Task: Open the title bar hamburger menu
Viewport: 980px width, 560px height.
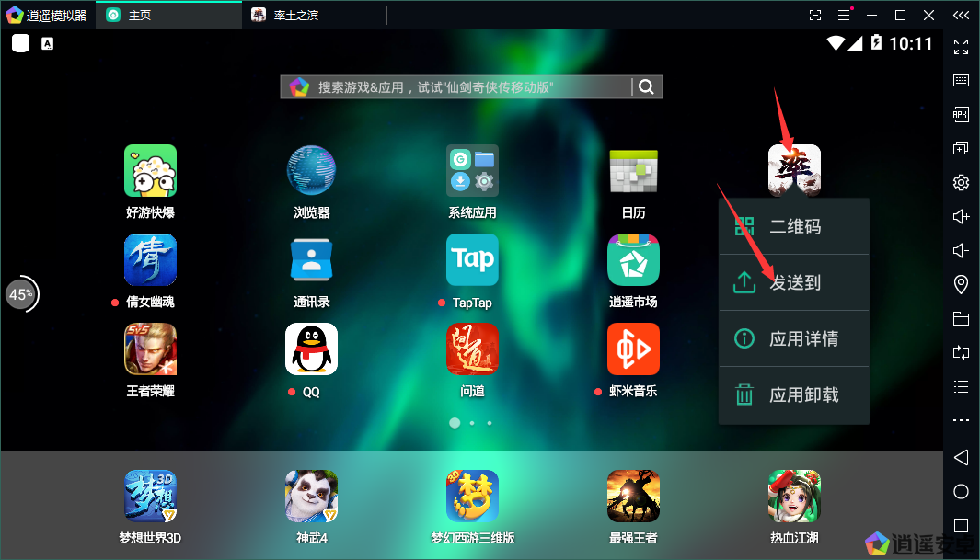Action: pyautogui.click(x=844, y=15)
